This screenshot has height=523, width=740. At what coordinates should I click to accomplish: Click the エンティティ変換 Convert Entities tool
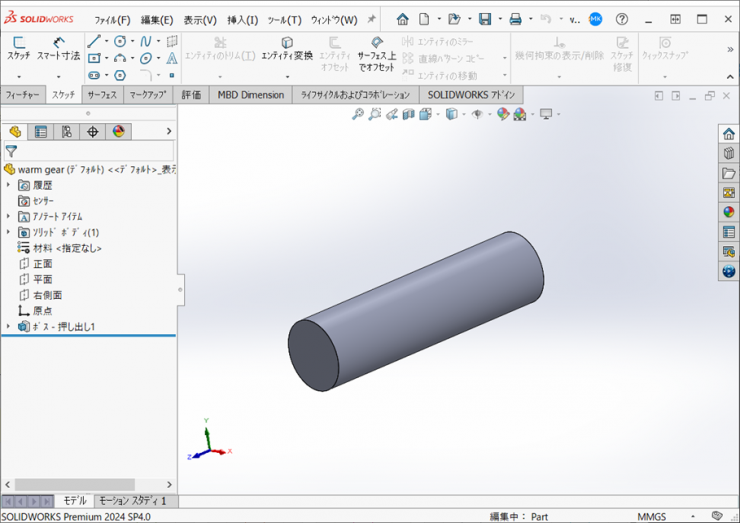(287, 48)
